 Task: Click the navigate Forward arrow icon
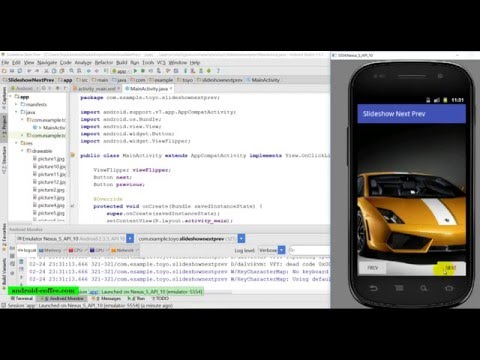click(x=96, y=71)
